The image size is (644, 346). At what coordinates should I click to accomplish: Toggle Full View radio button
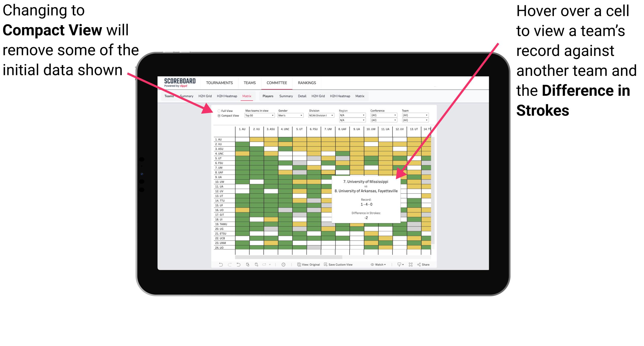[218, 110]
